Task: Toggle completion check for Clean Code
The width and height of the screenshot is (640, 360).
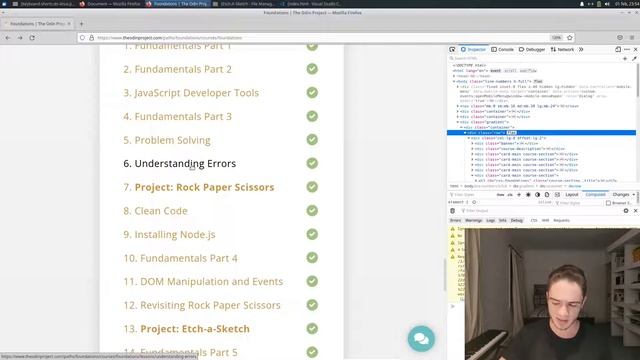Action: coord(312,211)
